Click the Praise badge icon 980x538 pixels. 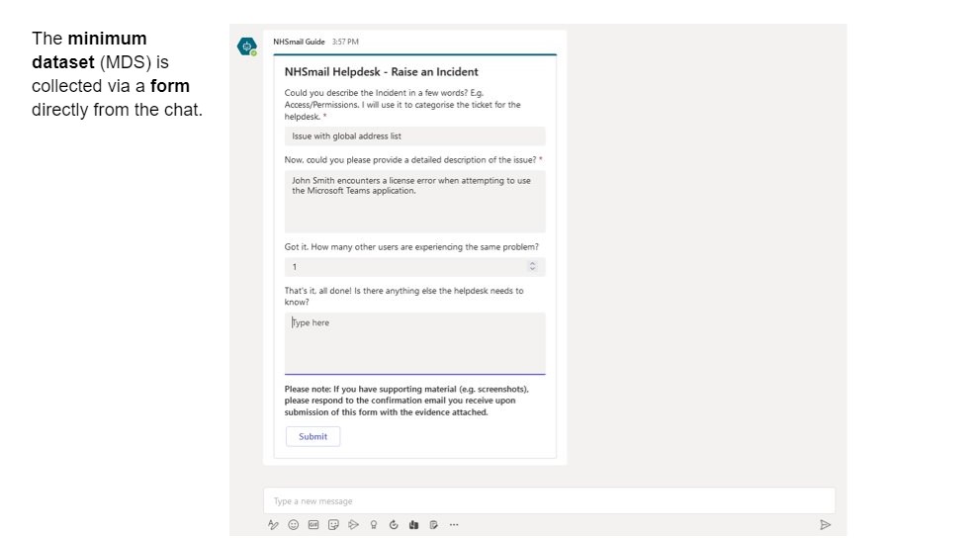(373, 525)
